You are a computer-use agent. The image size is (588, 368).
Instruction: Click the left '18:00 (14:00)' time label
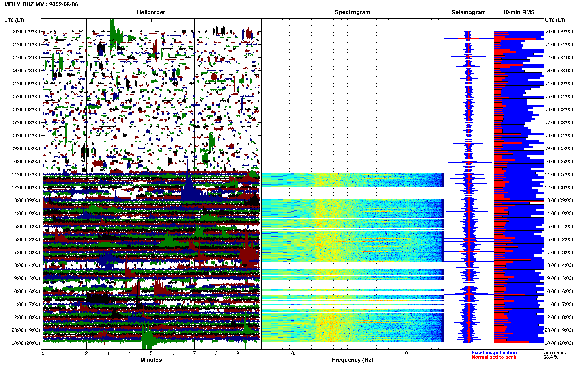click(26, 265)
